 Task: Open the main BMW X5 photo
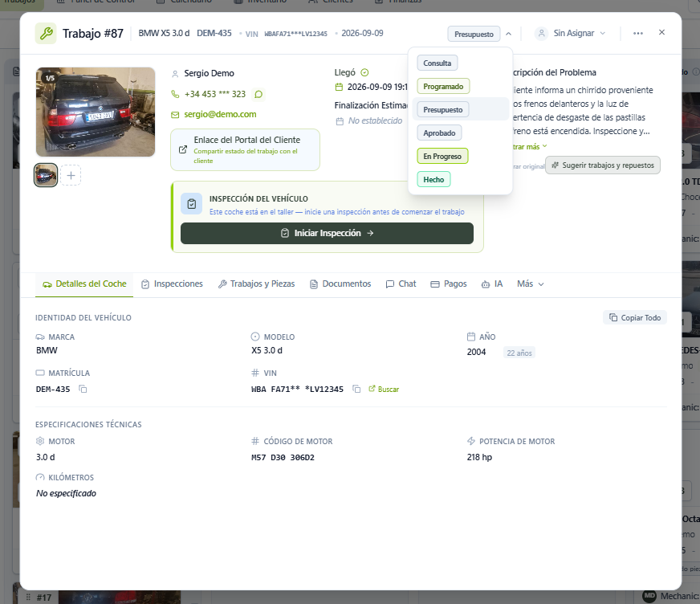(96, 112)
